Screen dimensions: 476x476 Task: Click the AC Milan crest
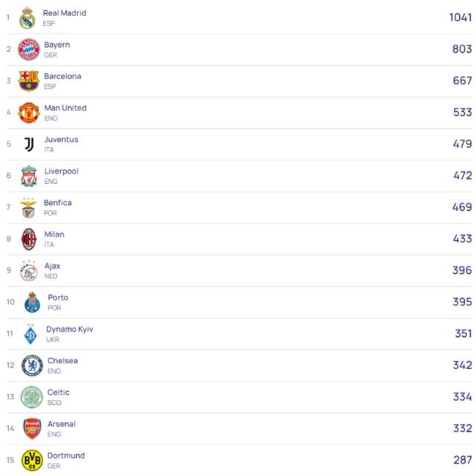pyautogui.click(x=29, y=239)
